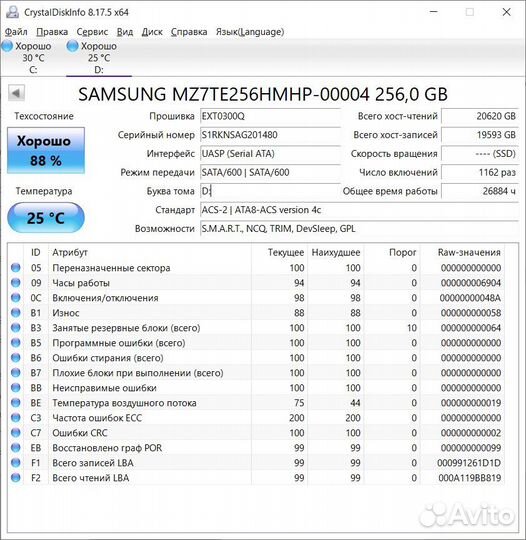Go to previous disk with left arrow
The height and width of the screenshot is (540, 526).
point(16,93)
